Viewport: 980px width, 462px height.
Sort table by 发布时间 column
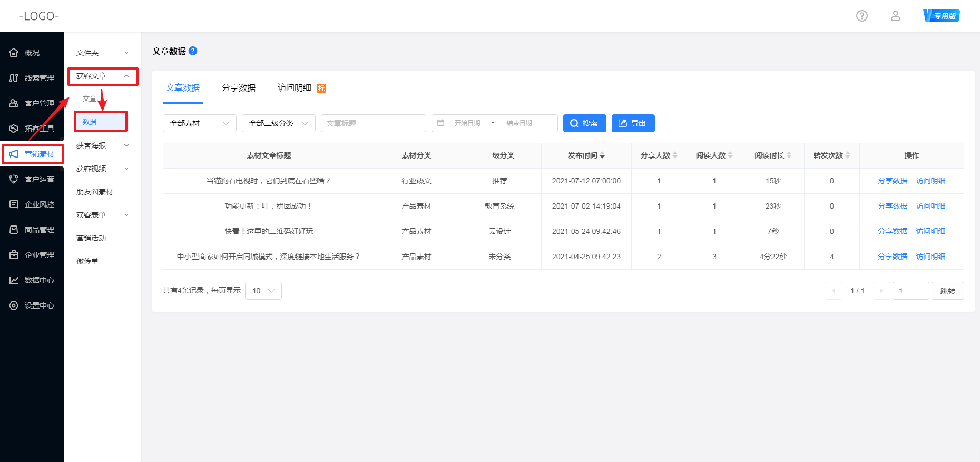pos(602,155)
